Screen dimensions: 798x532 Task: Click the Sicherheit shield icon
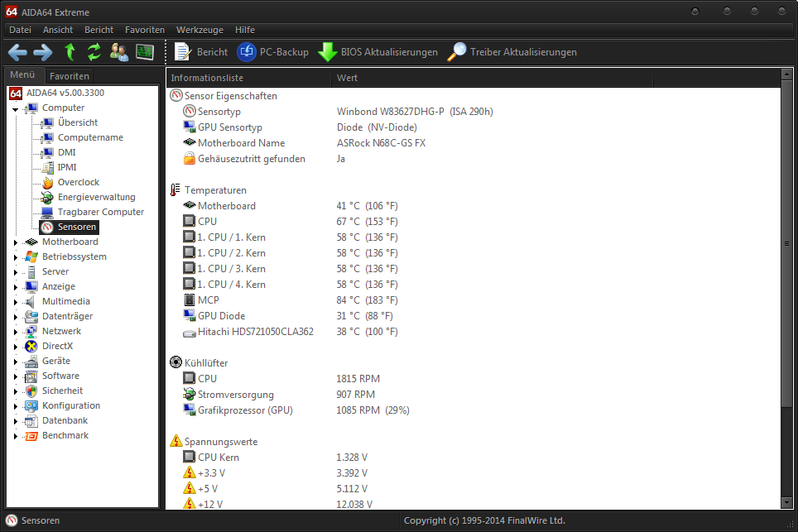(31, 391)
